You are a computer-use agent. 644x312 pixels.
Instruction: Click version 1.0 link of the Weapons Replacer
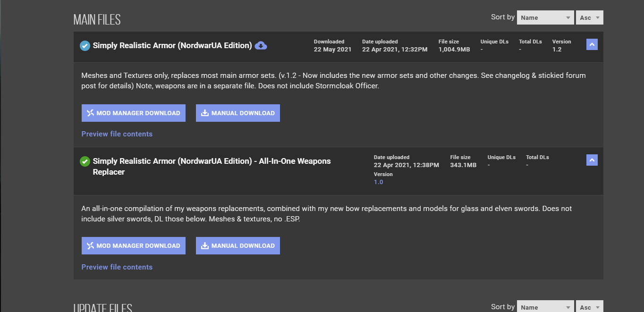coord(379,182)
